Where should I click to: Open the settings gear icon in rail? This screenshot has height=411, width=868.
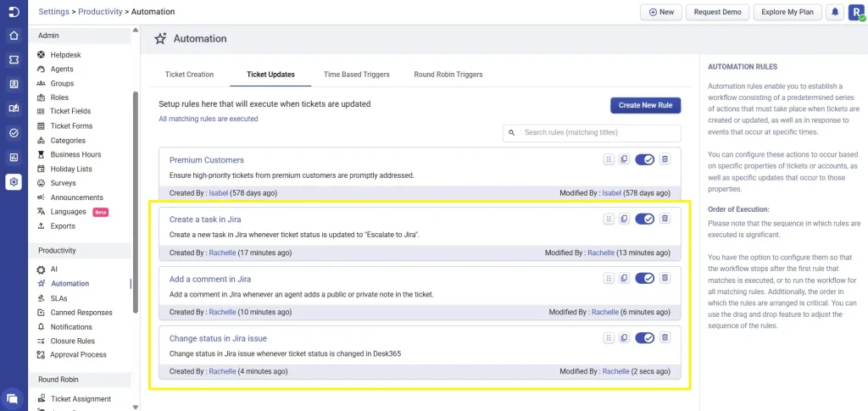tap(14, 181)
